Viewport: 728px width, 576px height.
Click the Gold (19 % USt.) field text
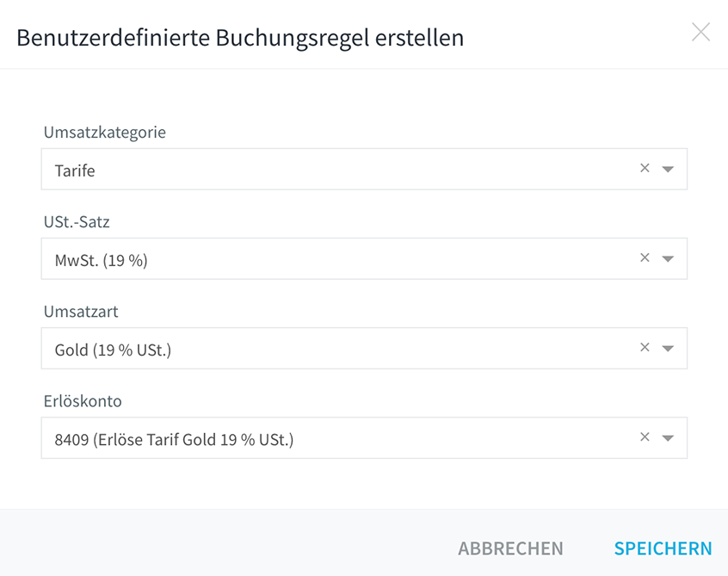pyautogui.click(x=113, y=350)
